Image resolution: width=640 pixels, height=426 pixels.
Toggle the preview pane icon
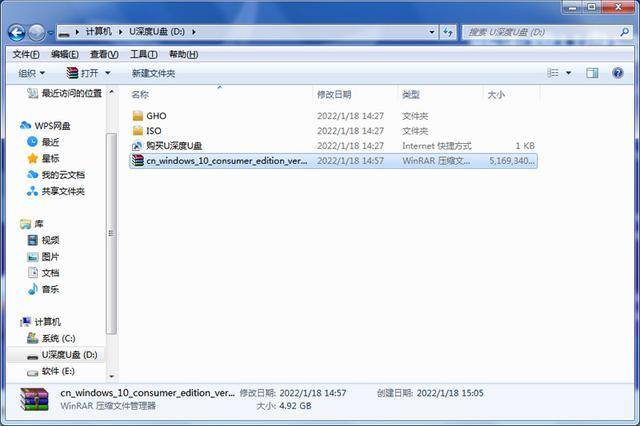(592, 73)
